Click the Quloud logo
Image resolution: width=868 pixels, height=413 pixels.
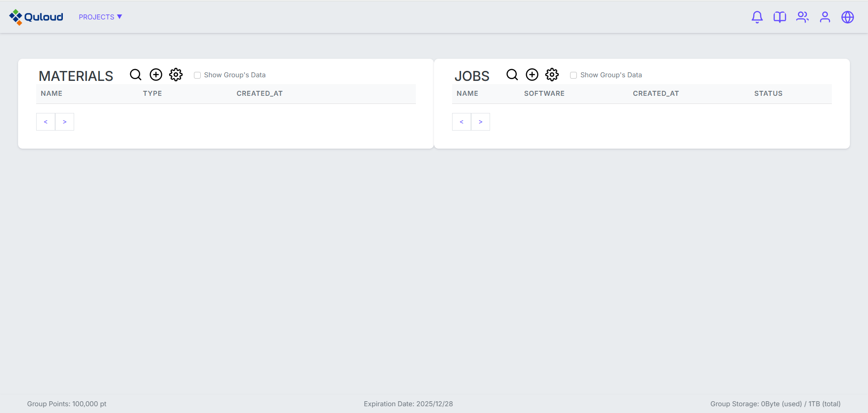[x=36, y=17]
